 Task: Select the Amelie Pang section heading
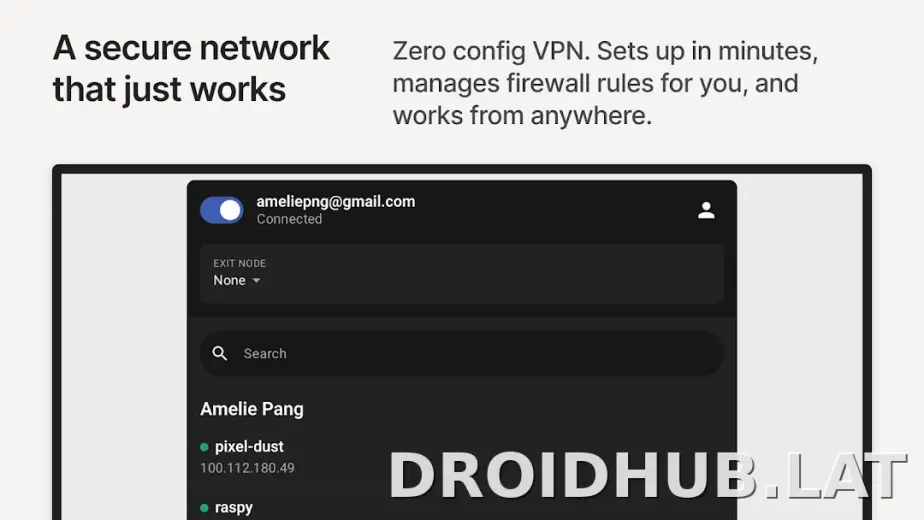252,409
